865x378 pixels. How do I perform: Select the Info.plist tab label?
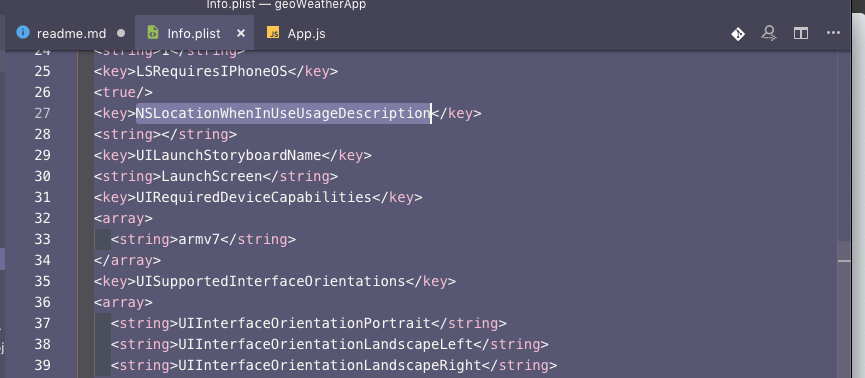[194, 34]
